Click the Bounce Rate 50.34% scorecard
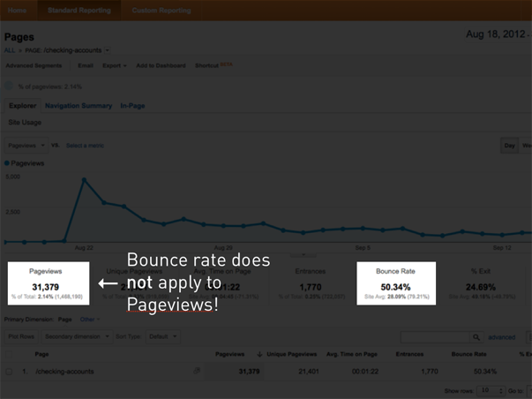 coord(396,283)
